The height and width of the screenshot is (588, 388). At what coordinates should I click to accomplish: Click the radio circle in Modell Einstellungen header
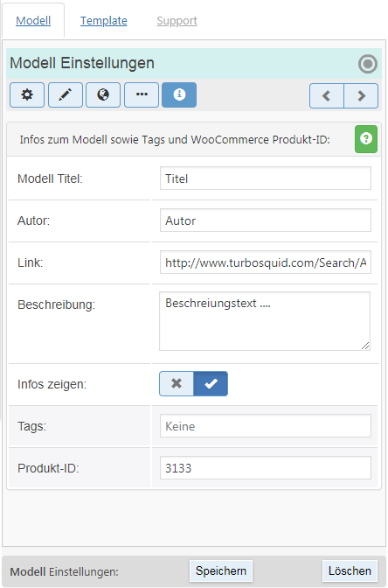pos(367,64)
